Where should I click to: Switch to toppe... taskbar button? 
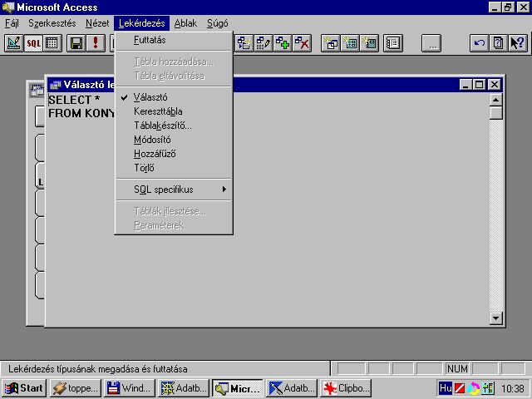(76, 388)
